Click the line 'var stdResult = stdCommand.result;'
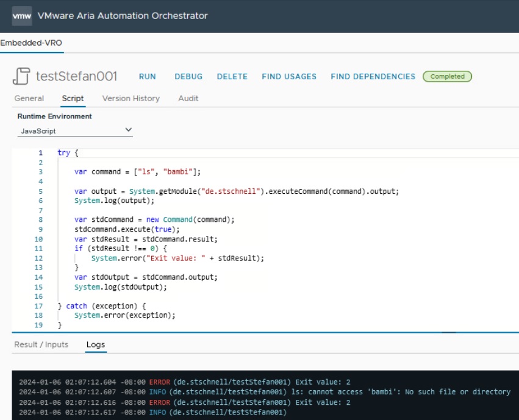The height and width of the screenshot is (420, 519). pos(146,239)
